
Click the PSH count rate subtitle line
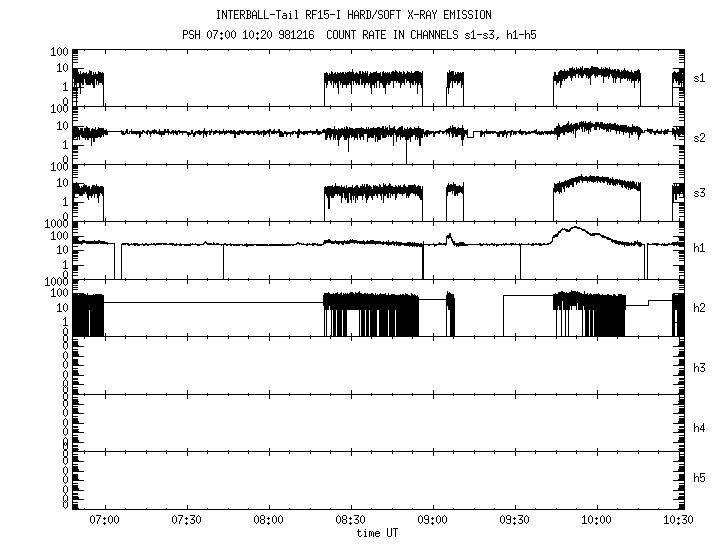[x=367, y=35]
